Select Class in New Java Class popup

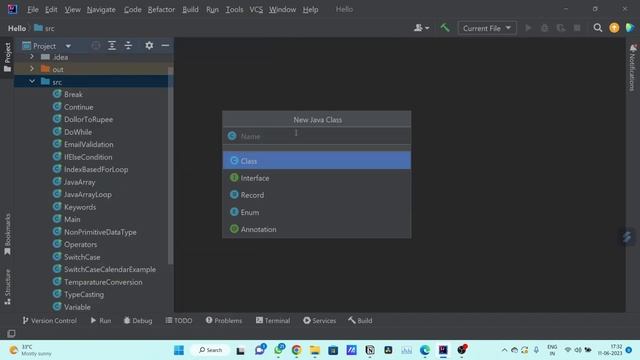[x=317, y=161]
